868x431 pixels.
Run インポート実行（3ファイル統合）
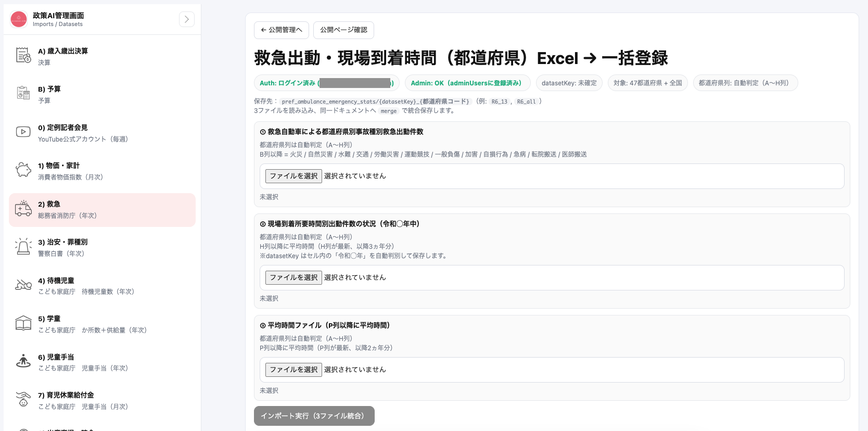click(314, 416)
